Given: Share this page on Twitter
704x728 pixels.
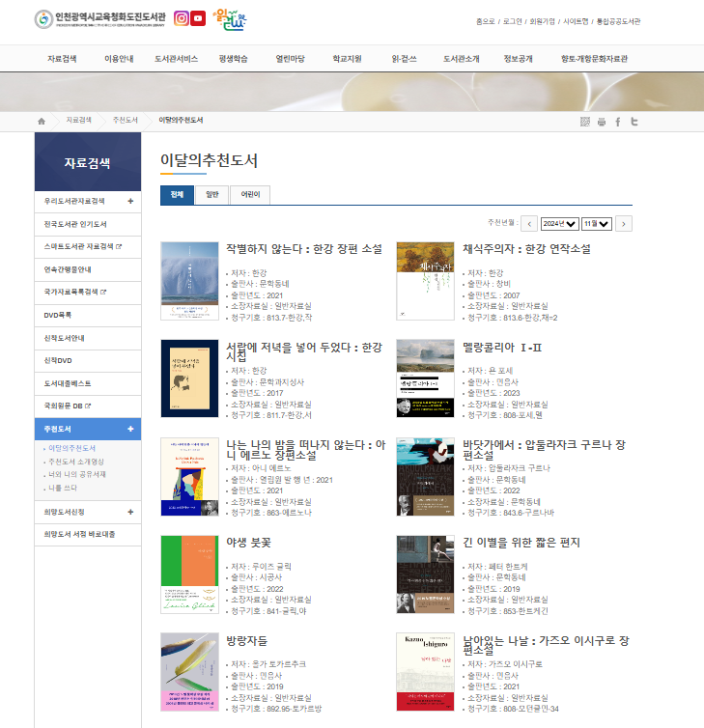Looking at the screenshot, I should [634, 122].
